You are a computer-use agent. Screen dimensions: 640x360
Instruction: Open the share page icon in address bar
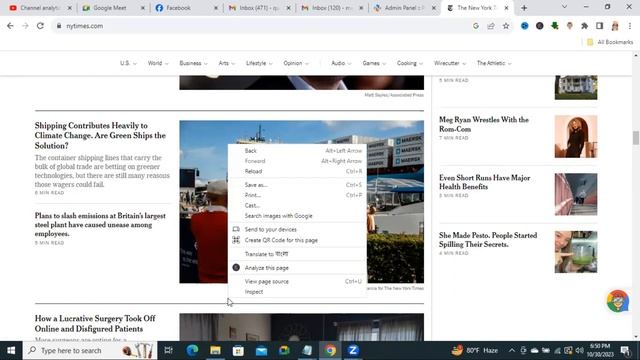click(491, 26)
